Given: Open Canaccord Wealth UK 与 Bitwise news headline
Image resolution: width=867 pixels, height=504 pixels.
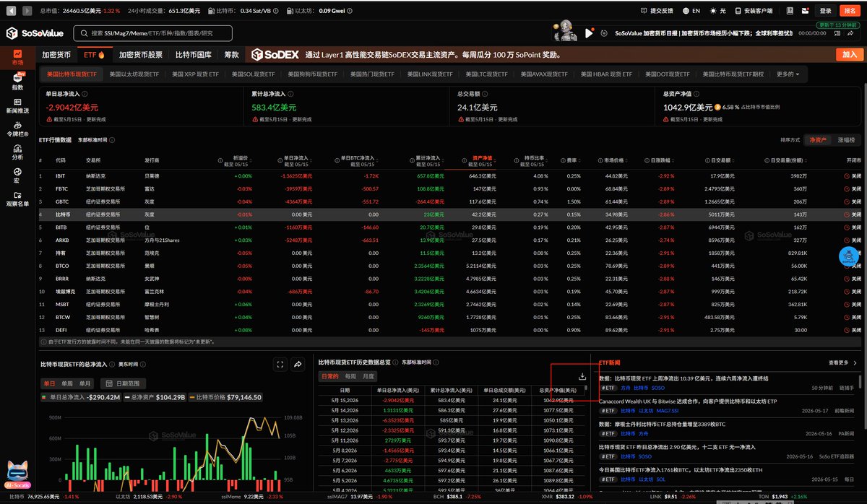Looking at the screenshot, I should [x=688, y=401].
